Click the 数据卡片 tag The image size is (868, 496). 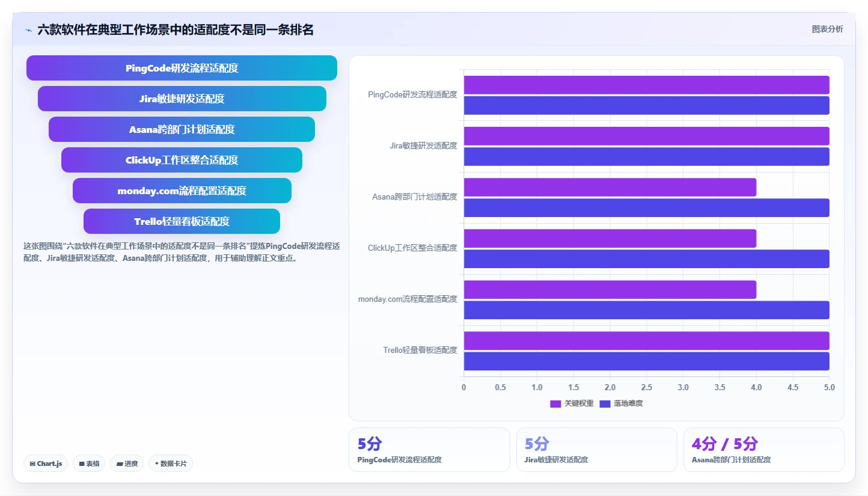click(x=171, y=464)
